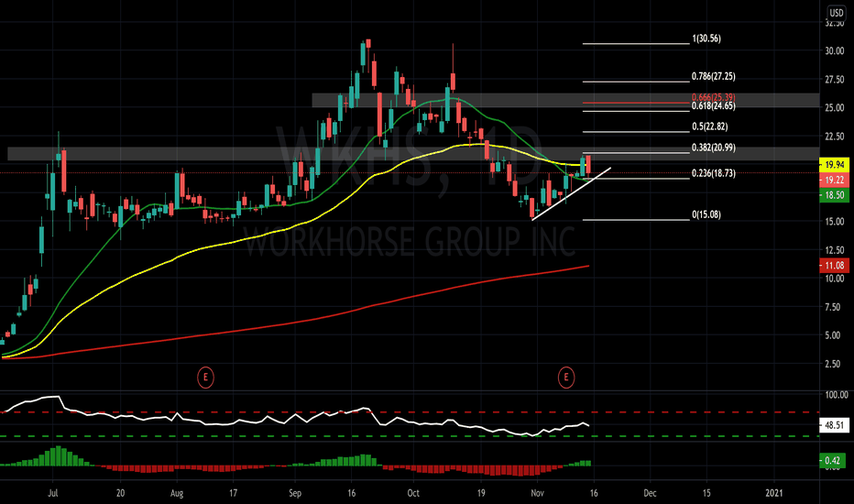
Task: Select the red 11.08 moving average label
Action: pos(834,266)
